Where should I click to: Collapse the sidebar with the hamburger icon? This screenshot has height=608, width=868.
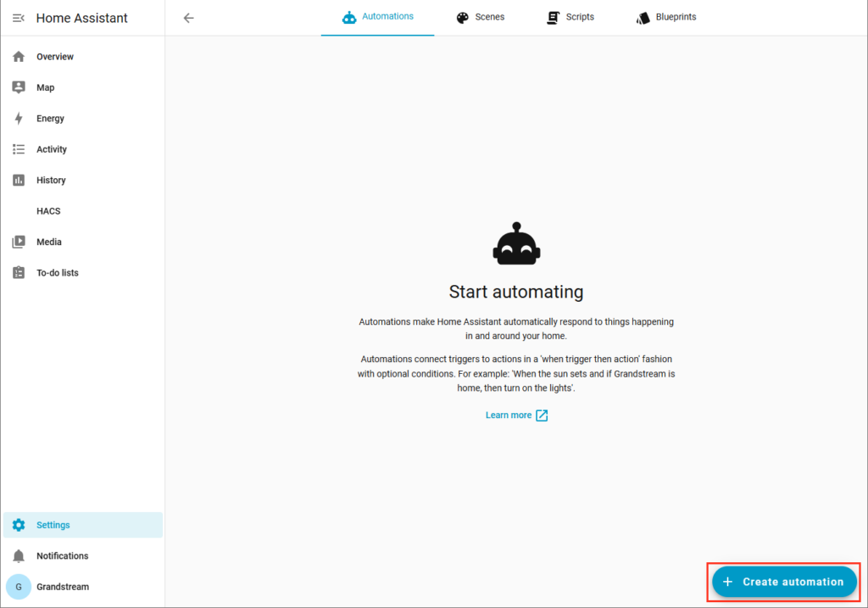pos(19,19)
